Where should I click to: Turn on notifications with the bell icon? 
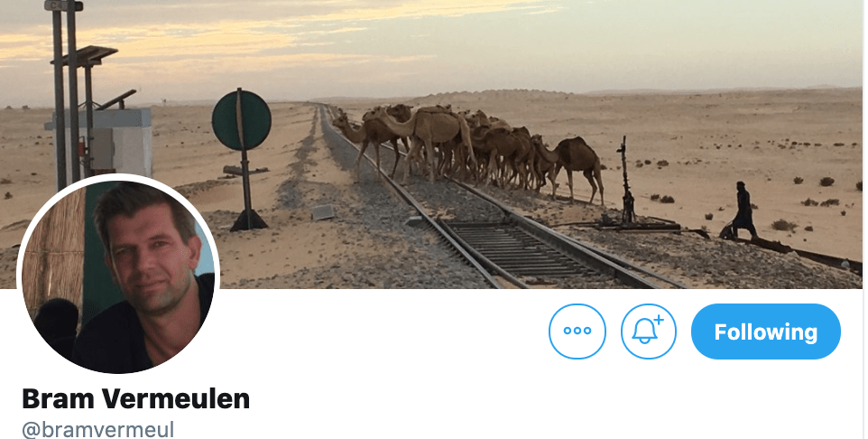tap(648, 332)
